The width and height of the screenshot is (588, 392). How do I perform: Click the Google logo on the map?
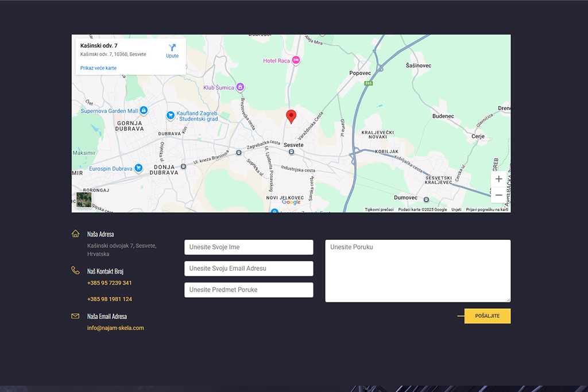pyautogui.click(x=291, y=202)
